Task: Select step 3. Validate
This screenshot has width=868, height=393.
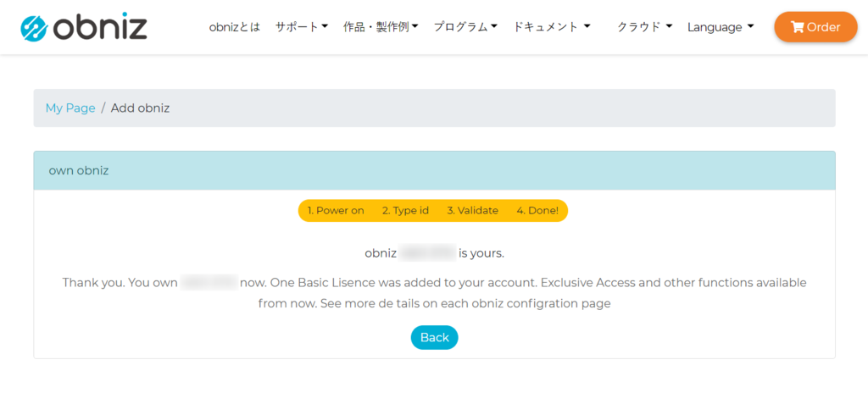Action: tap(473, 211)
